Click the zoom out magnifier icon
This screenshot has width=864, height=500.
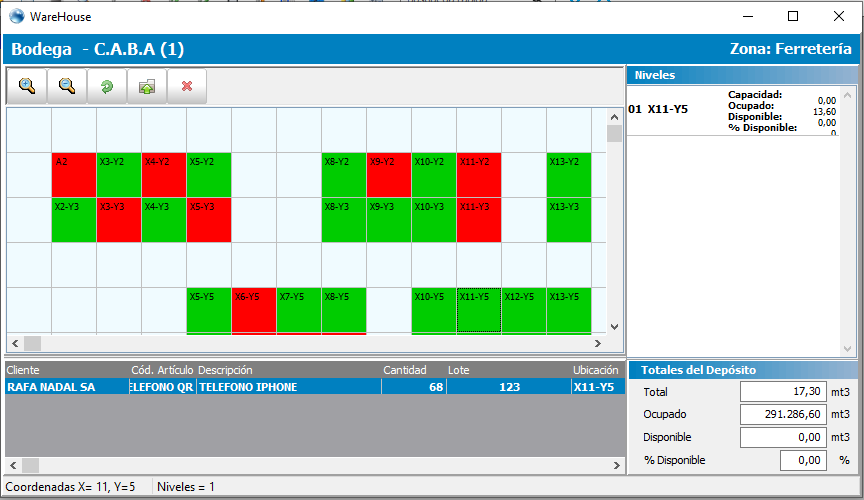[67, 87]
